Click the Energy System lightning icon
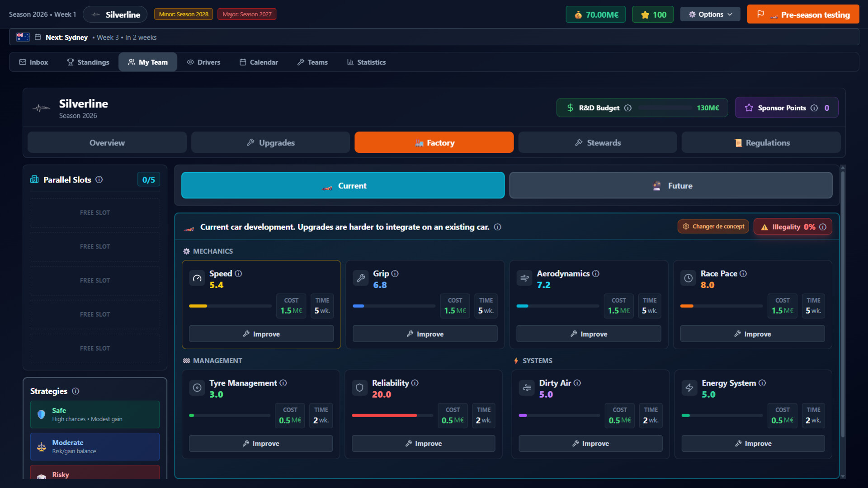This screenshot has width=868, height=488. click(x=689, y=388)
